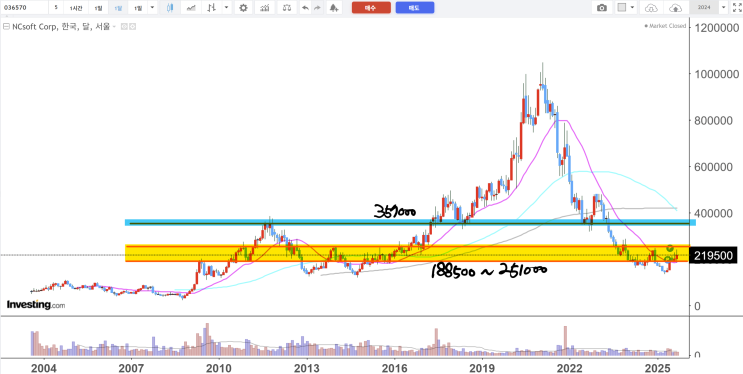Click the 219500 current price label
This screenshot has width=743, height=374.
714,256
